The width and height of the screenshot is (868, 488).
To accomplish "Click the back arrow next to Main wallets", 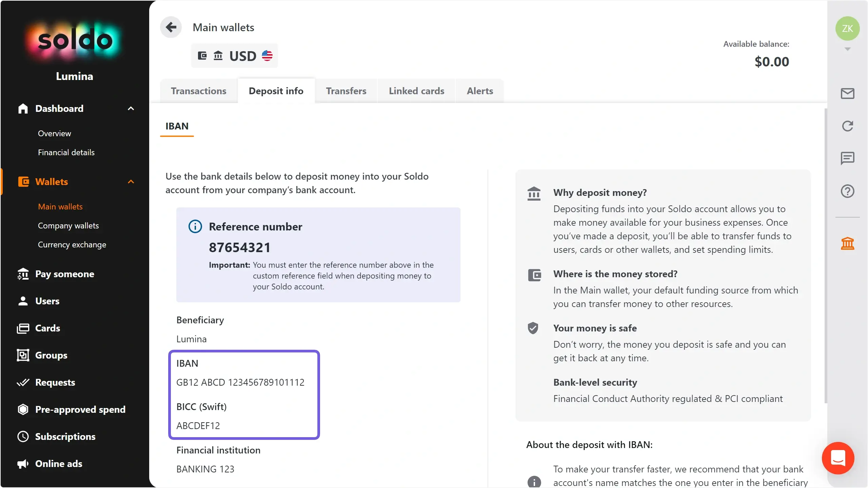I will 171,27.
